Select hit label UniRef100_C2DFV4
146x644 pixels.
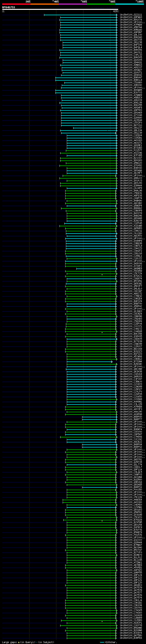(131, 324)
